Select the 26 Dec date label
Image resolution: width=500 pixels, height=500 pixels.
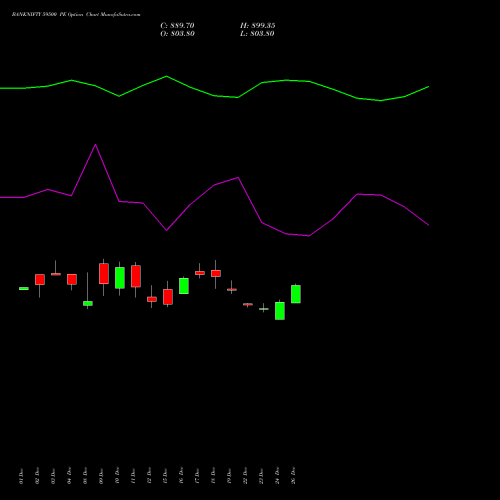[293, 476]
